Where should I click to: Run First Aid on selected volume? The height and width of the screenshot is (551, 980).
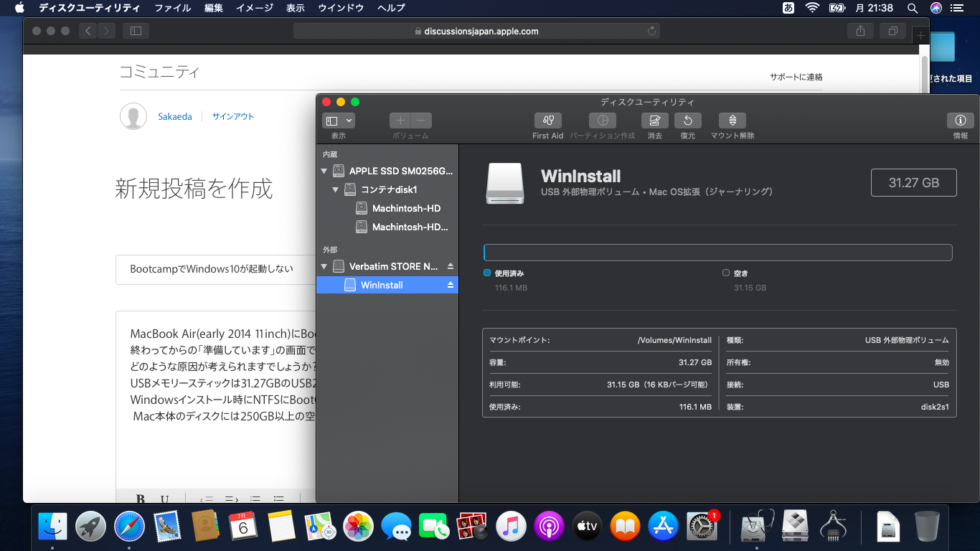coord(547,121)
